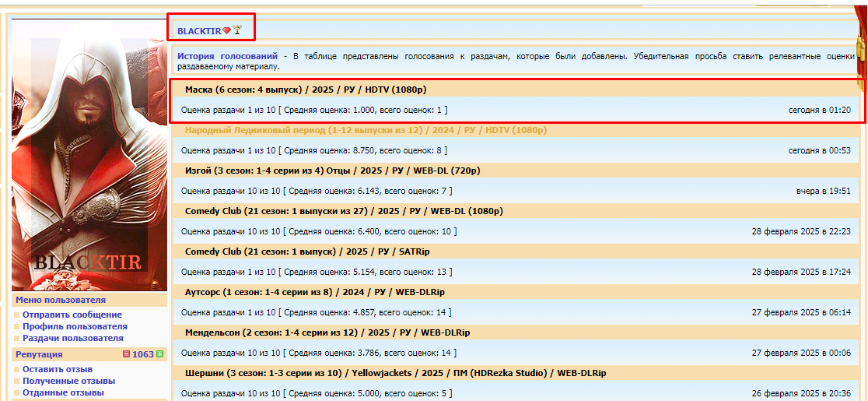Click the Репутация heading link
Viewport: 868px width, 401px height.
tap(39, 354)
